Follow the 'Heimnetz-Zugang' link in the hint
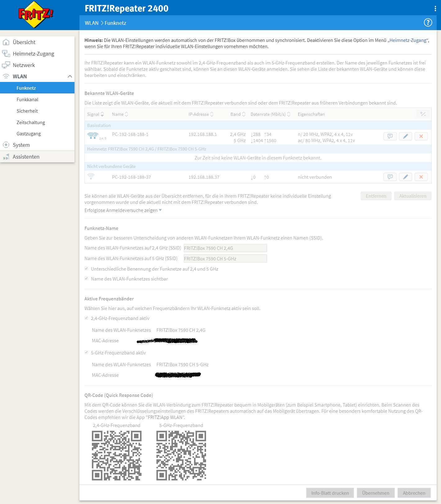Image resolution: width=441 pixels, height=504 pixels. pos(408,40)
